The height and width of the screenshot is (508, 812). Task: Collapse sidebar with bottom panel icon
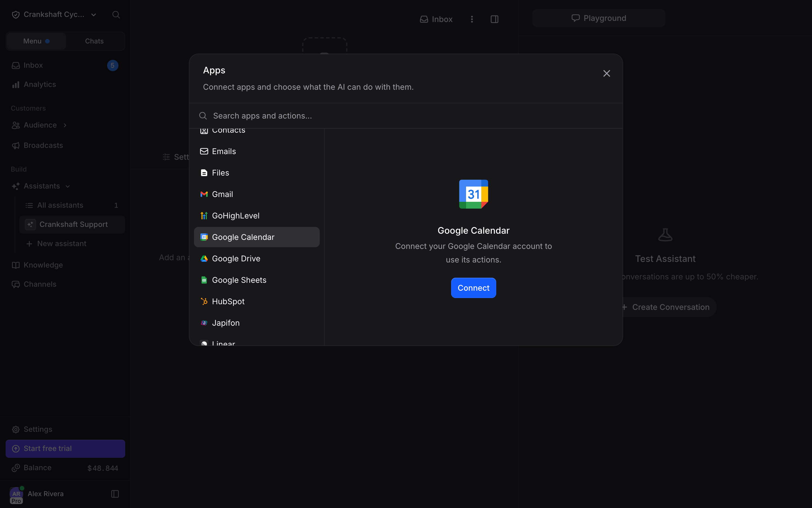click(x=115, y=494)
